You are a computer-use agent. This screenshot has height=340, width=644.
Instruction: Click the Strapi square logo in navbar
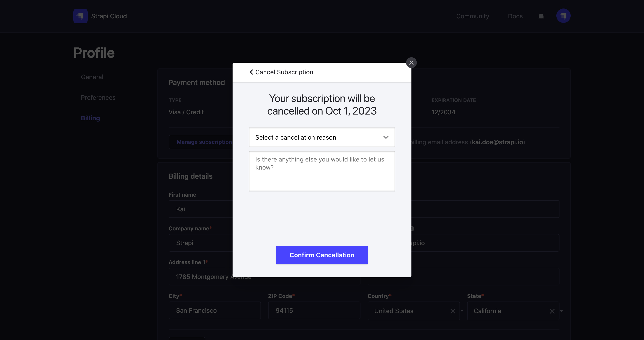coord(80,16)
